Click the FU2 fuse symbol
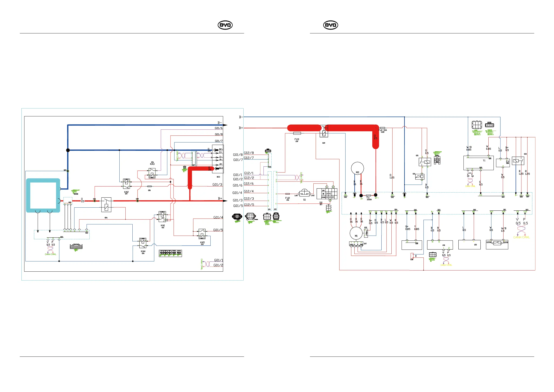554x392 pixels. point(287,194)
